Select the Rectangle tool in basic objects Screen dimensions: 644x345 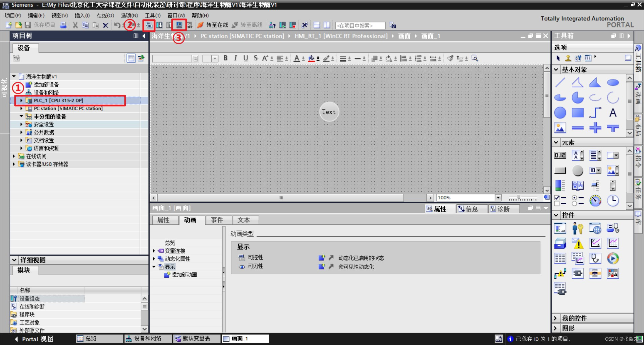pos(578,113)
